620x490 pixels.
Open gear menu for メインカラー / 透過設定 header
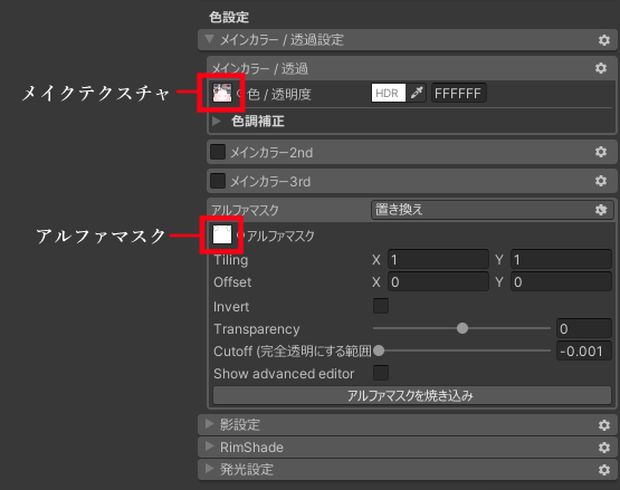click(604, 40)
